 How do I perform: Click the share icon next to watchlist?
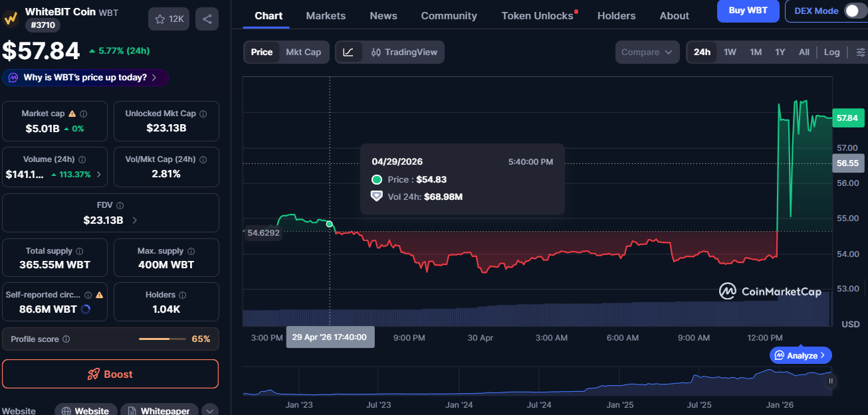(x=207, y=19)
